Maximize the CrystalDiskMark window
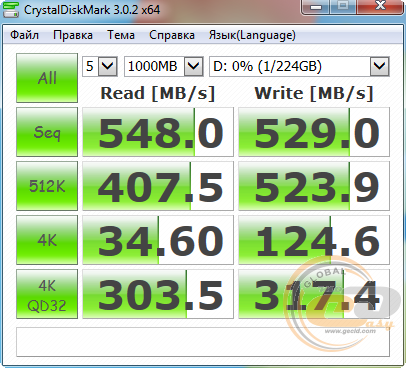 pos(343,6)
